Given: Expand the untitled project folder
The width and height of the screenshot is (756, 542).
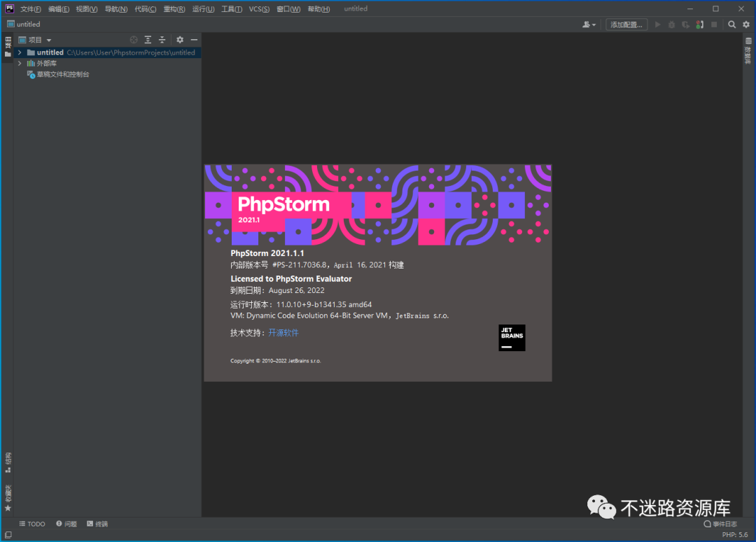Looking at the screenshot, I should coord(20,52).
